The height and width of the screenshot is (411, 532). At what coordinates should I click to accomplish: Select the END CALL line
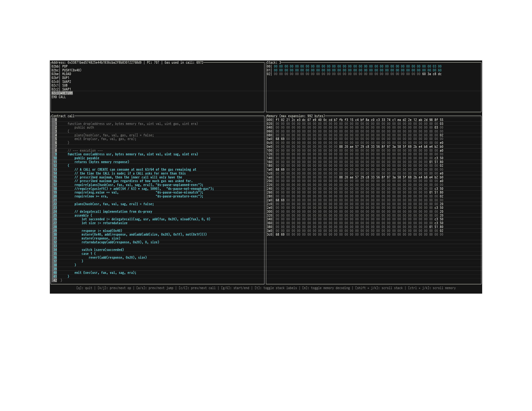coord(59,97)
